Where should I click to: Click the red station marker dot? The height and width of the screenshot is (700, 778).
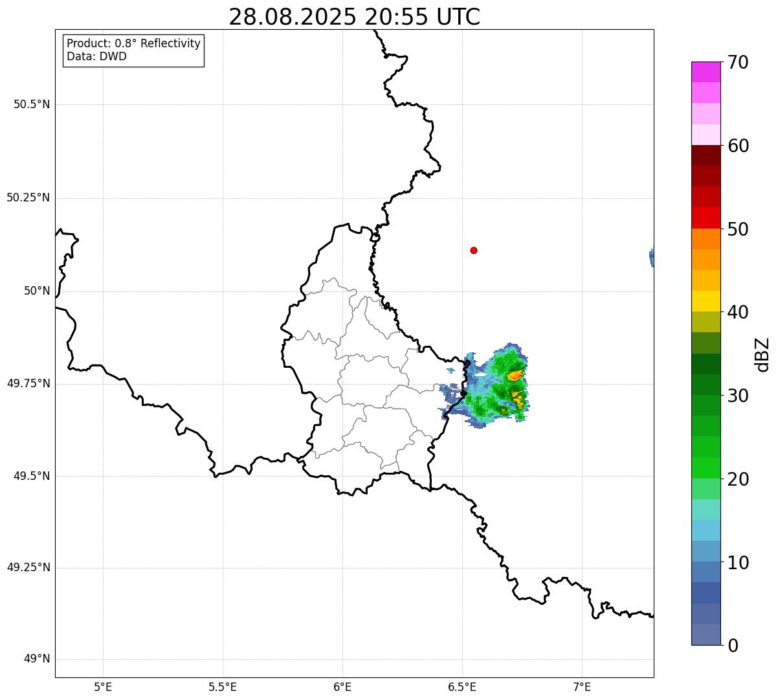click(x=474, y=250)
